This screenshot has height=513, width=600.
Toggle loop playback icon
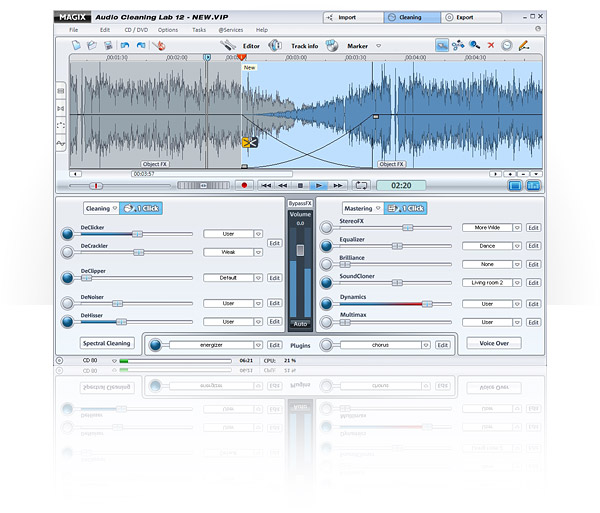[x=362, y=186]
